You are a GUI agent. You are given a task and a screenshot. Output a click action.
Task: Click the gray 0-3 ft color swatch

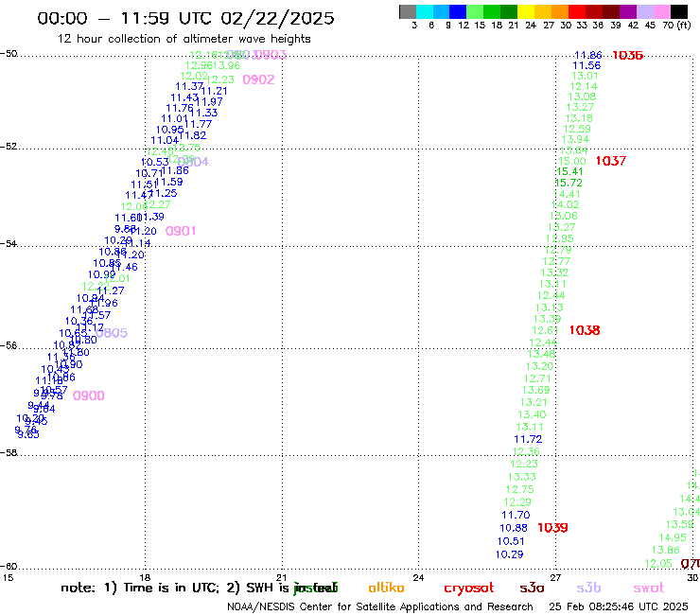[x=408, y=11]
